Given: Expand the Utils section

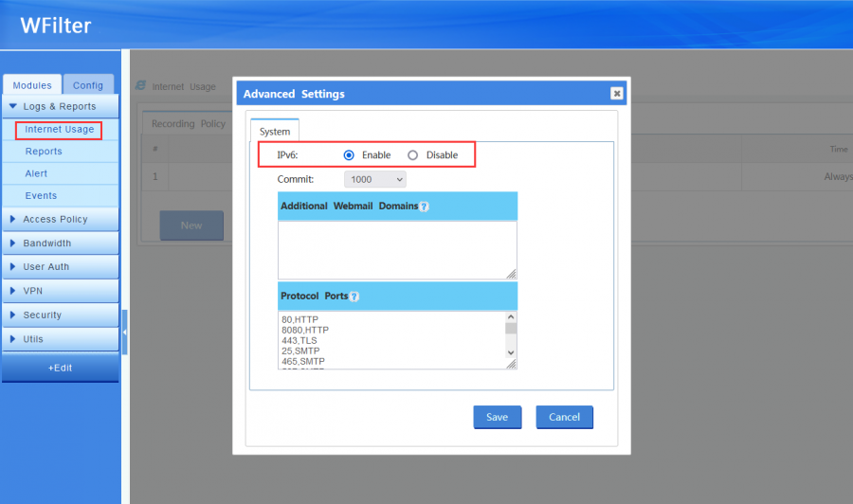Looking at the screenshot, I should (61, 339).
